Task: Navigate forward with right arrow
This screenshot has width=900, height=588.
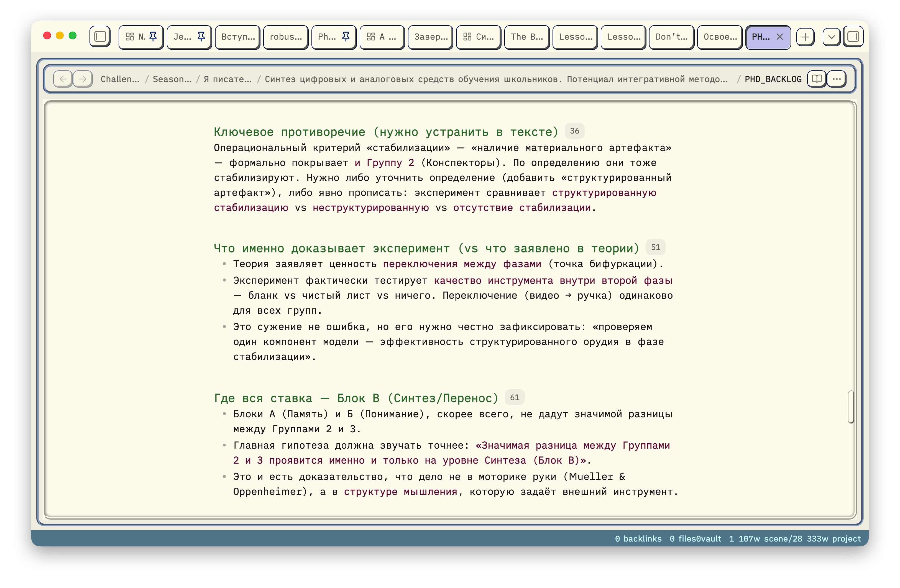Action: click(x=83, y=79)
